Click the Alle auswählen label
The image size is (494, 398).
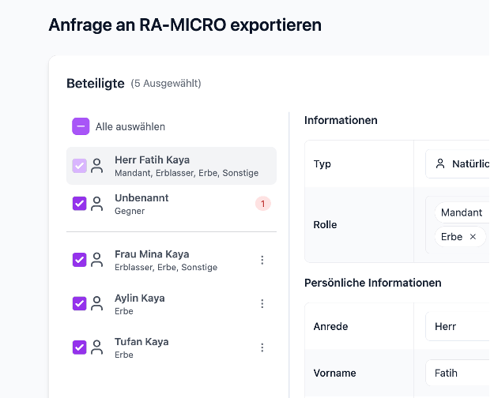point(130,127)
